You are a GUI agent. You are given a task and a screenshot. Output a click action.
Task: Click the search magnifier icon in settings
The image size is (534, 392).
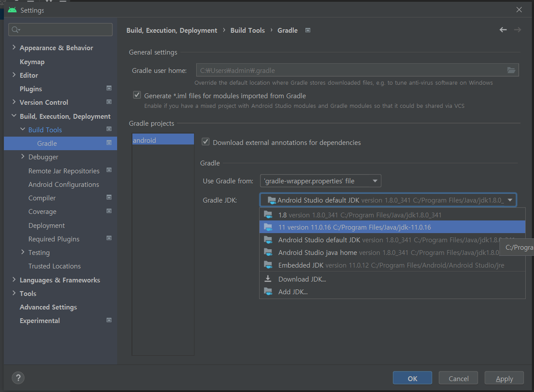pyautogui.click(x=16, y=30)
